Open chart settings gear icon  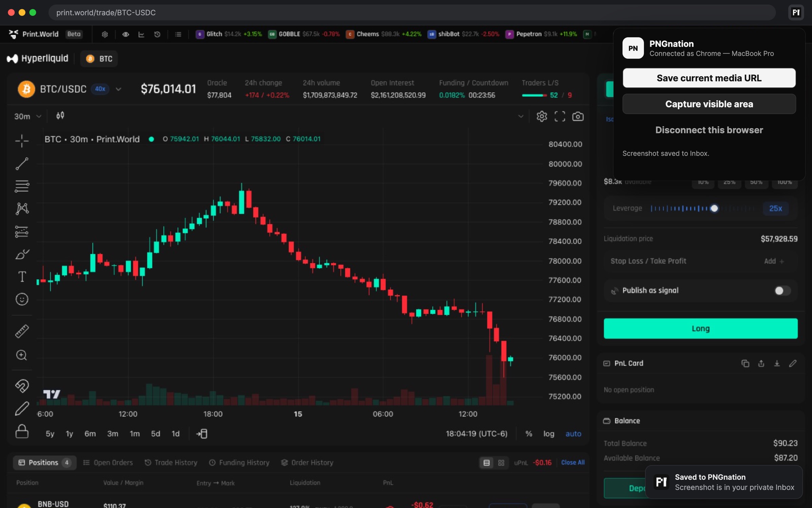click(542, 116)
